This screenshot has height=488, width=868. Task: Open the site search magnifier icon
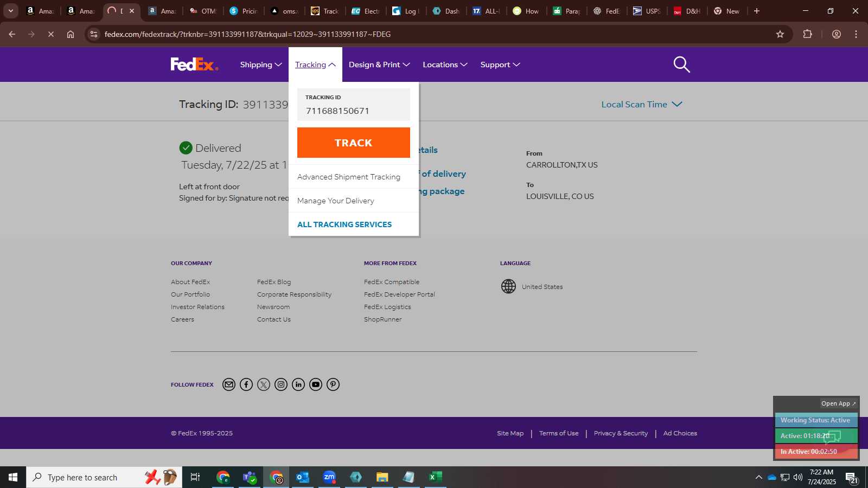681,65
